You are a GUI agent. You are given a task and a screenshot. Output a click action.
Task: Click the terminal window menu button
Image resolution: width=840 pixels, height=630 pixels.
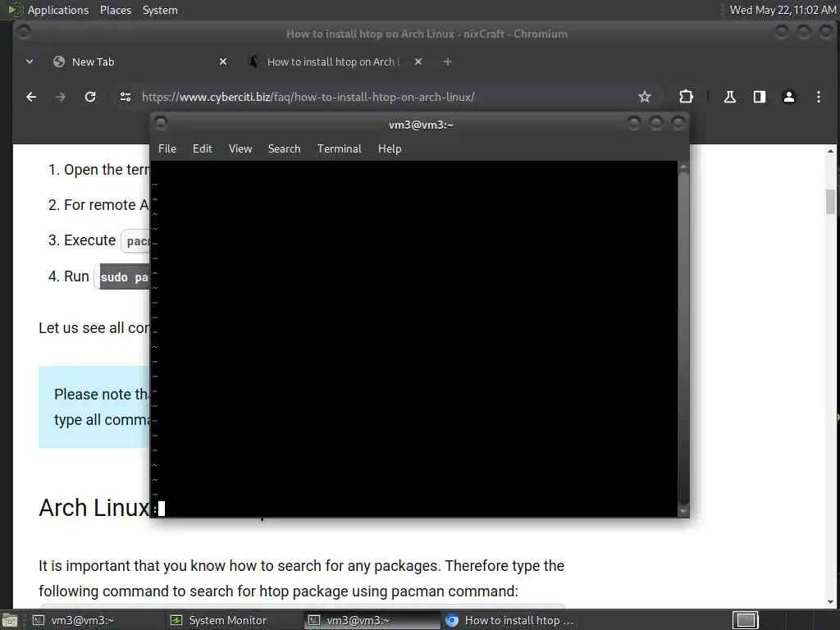tap(161, 124)
